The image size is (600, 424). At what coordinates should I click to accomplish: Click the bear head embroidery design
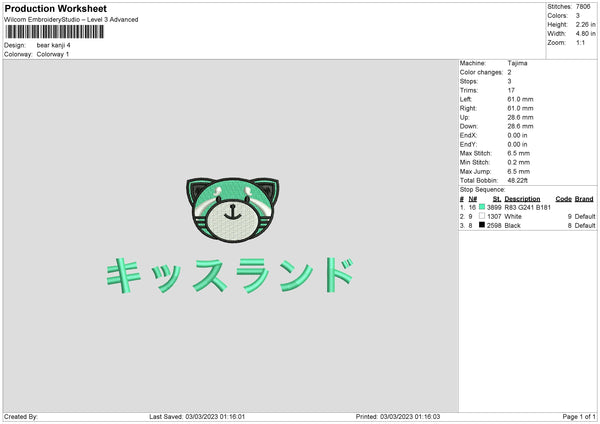click(233, 209)
